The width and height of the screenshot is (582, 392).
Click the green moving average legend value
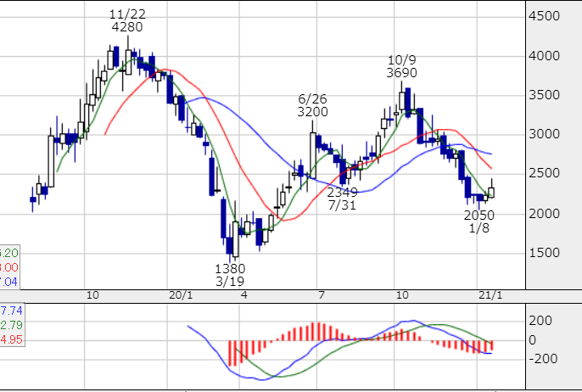click(9, 253)
